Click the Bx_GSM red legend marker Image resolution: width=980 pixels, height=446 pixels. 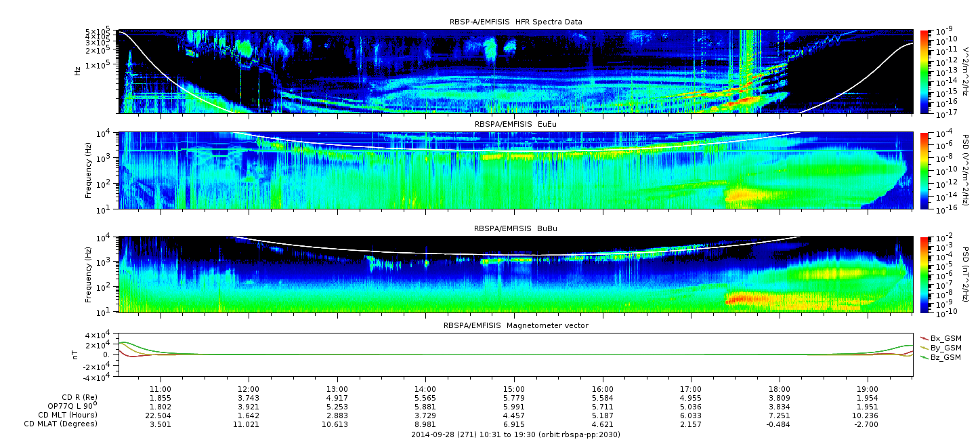click(924, 338)
